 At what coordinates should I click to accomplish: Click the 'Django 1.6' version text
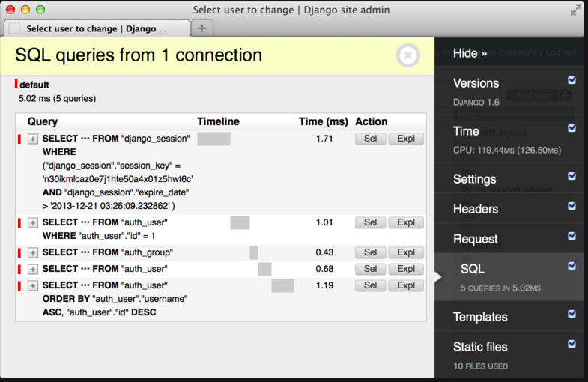click(476, 103)
